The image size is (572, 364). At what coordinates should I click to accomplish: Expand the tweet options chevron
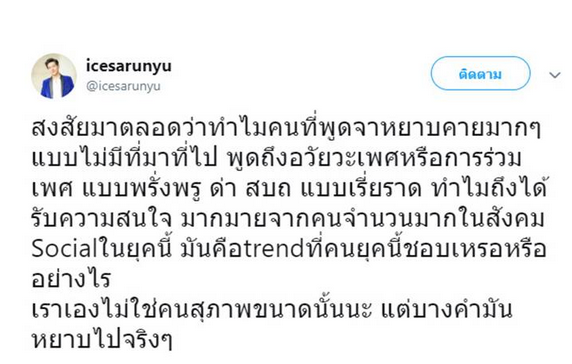(x=554, y=75)
